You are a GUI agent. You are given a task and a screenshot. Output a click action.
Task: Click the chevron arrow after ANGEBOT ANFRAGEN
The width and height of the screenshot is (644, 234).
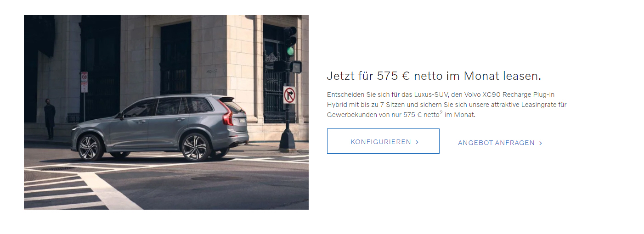pyautogui.click(x=541, y=143)
